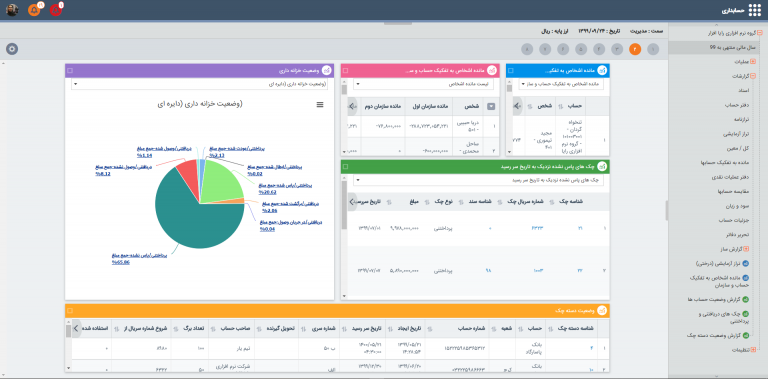Select the orange dashboard page 2

click(635, 49)
